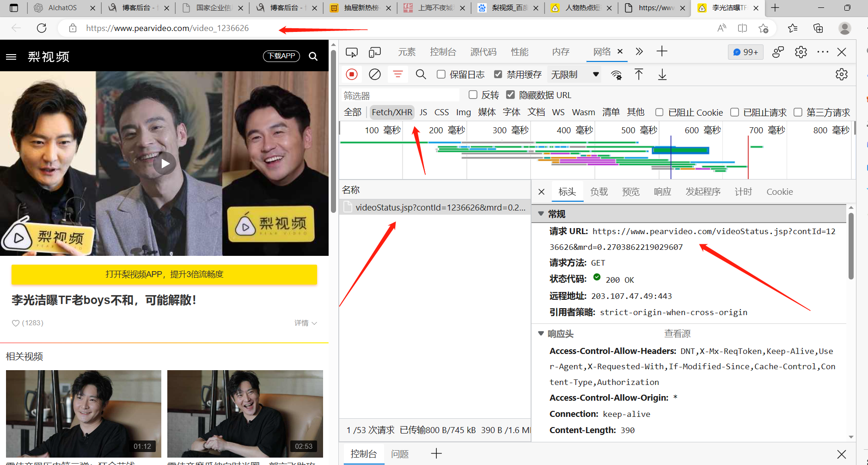The width and height of the screenshot is (868, 465).
Task: Toggle 反转 filter checkbox
Action: (x=473, y=94)
